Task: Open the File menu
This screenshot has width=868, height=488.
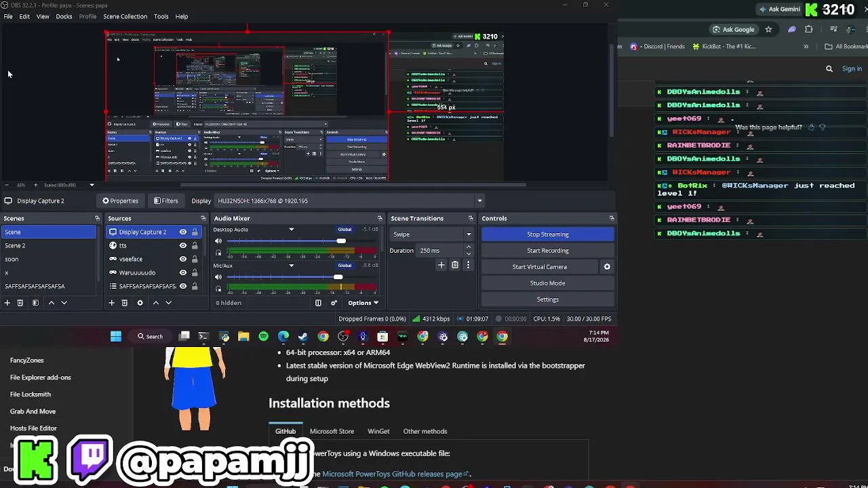Action: pyautogui.click(x=8, y=16)
